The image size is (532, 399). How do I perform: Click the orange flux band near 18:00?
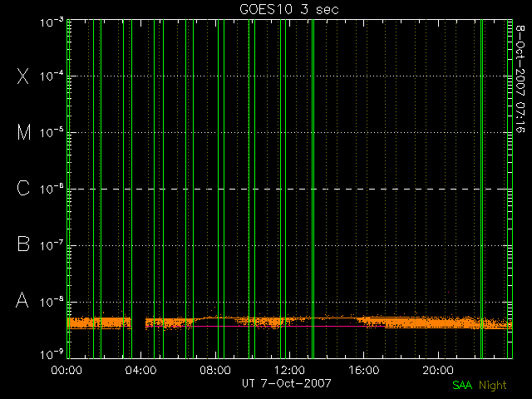(x=401, y=322)
